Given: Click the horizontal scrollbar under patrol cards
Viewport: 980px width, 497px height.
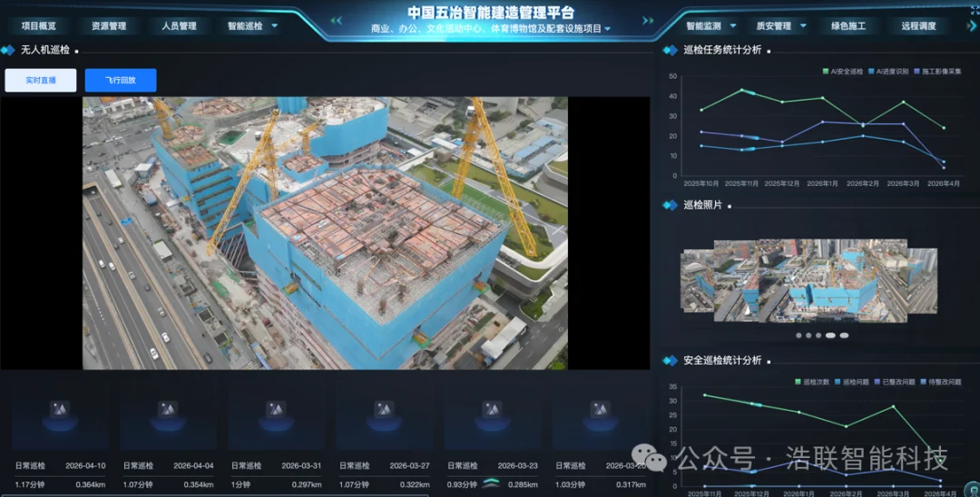Looking at the screenshot, I should [x=214, y=495].
